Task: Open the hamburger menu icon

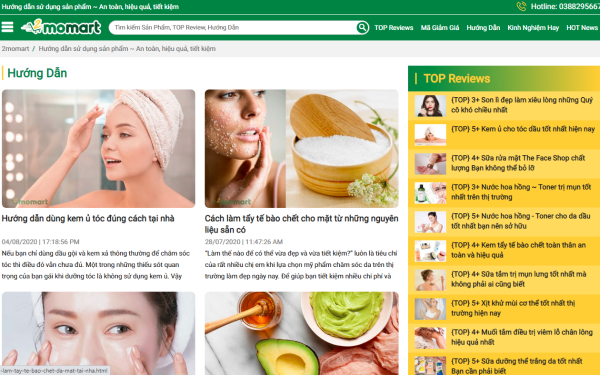Action: 7,27
